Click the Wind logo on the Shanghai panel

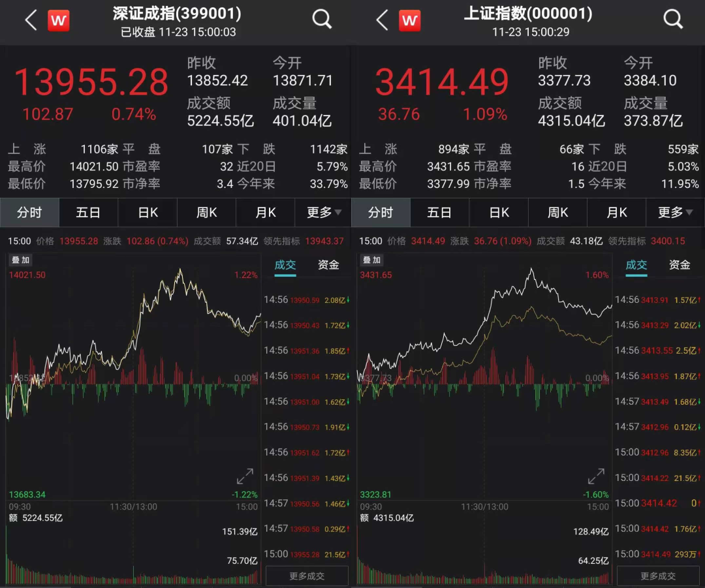tap(410, 20)
